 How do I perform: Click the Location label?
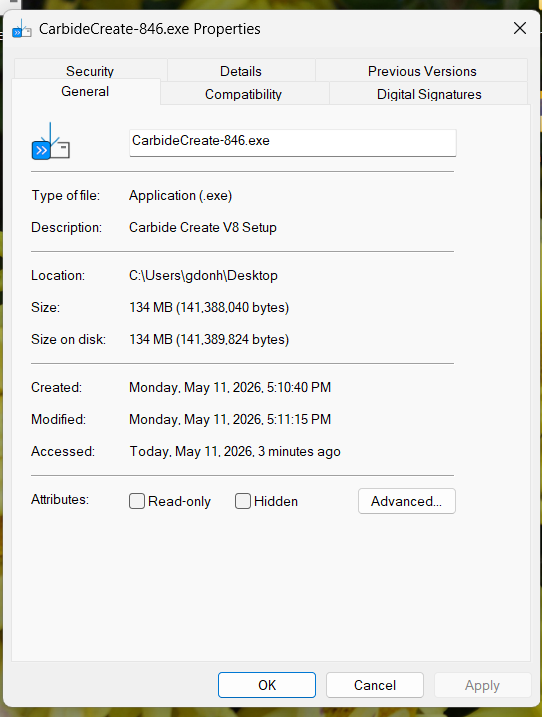[58, 276]
